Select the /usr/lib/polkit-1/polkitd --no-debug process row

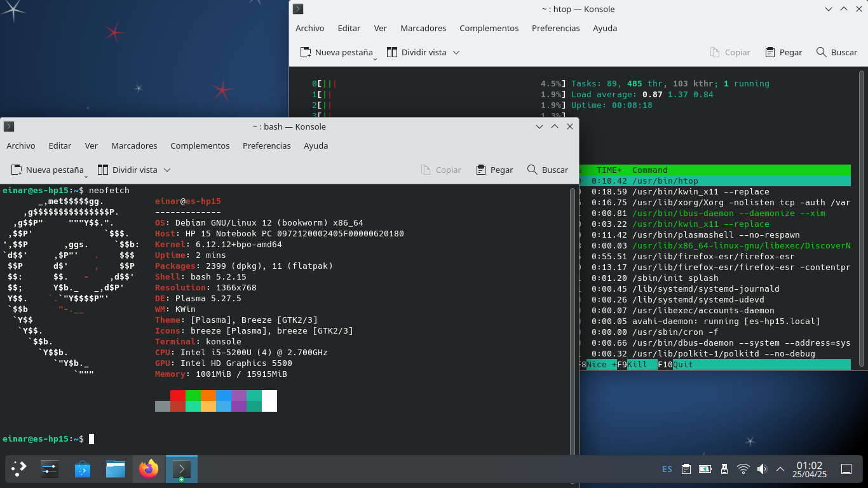[715, 354]
